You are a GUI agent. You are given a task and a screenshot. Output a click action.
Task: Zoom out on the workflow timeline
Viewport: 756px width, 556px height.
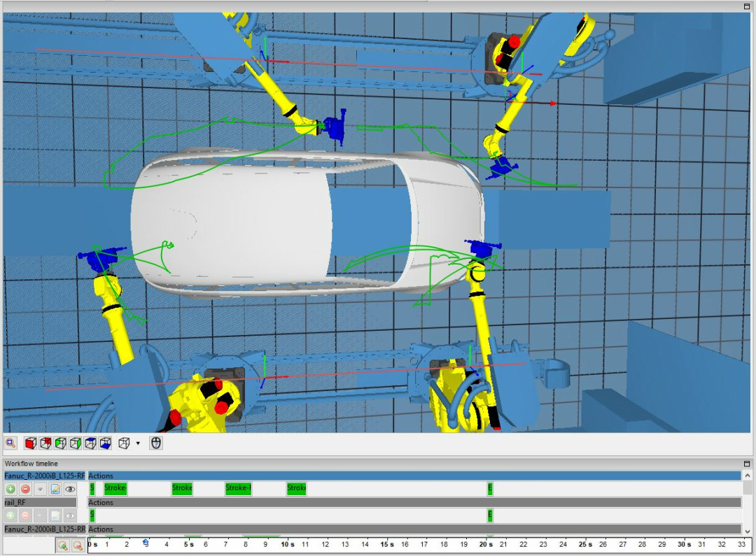[77, 546]
